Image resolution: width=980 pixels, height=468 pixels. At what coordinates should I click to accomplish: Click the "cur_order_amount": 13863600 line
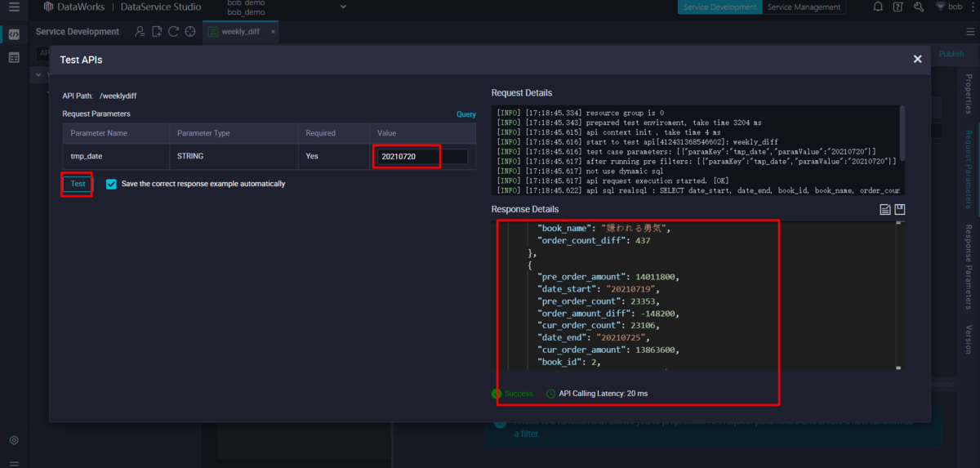pyautogui.click(x=608, y=350)
